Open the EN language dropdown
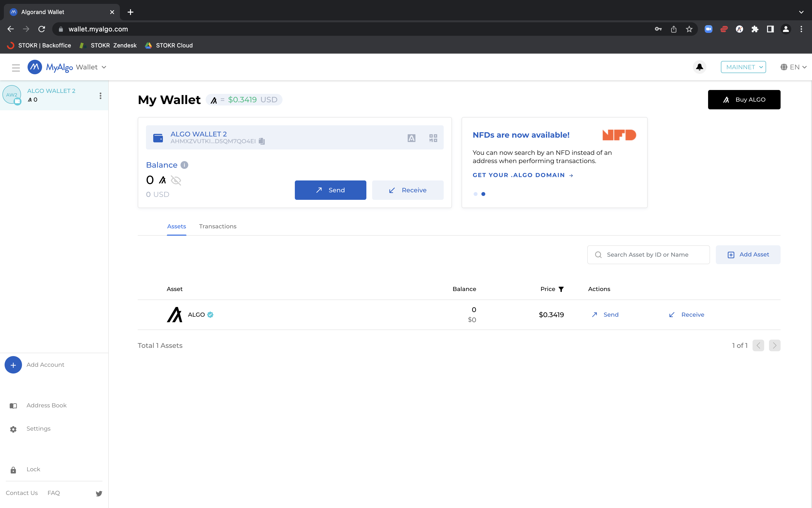The image size is (812, 508). coord(794,67)
